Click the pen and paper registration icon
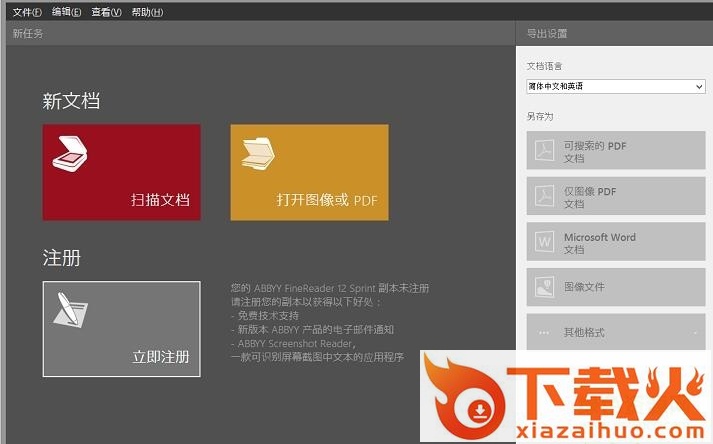713x444 pixels. (70, 310)
